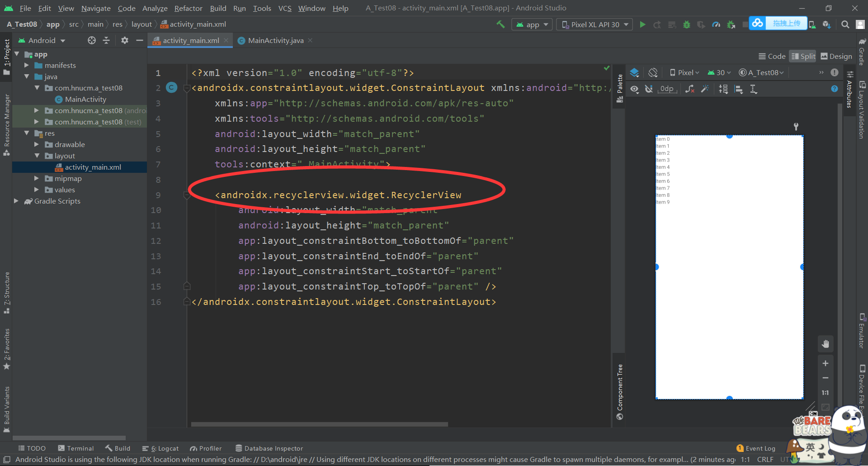868x466 pixels.
Task: Switch editor to Design view
Action: coord(836,56)
